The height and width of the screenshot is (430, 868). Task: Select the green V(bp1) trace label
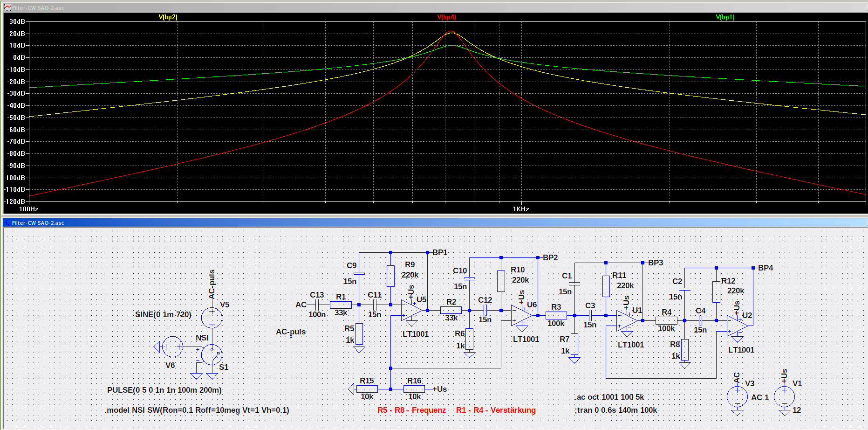(x=725, y=17)
